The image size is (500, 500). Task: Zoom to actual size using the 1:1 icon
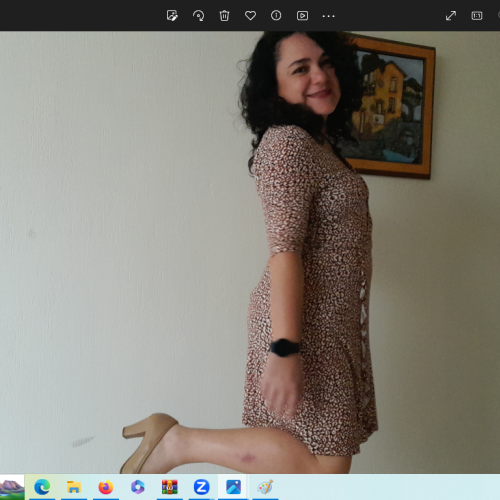click(x=477, y=15)
